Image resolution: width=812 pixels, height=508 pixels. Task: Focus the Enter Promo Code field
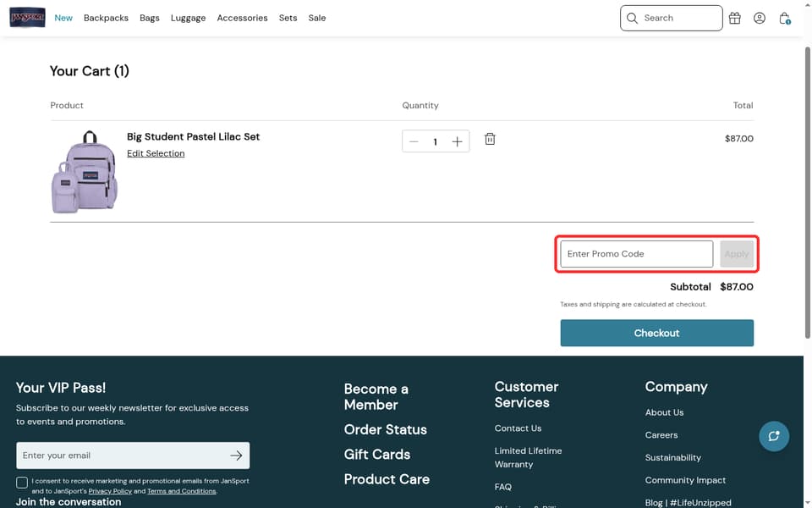636,254
